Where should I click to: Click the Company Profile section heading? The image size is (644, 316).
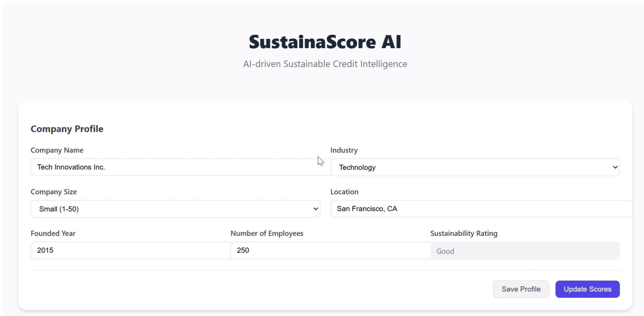67,129
